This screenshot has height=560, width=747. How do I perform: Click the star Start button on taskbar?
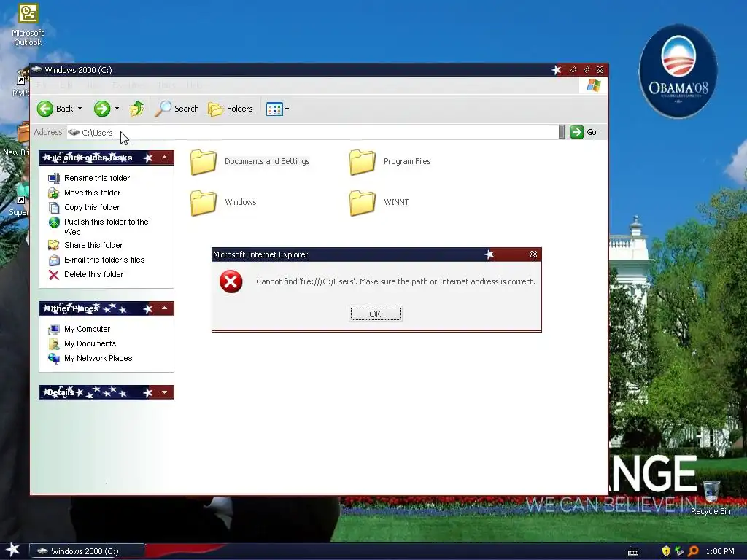tap(13, 550)
